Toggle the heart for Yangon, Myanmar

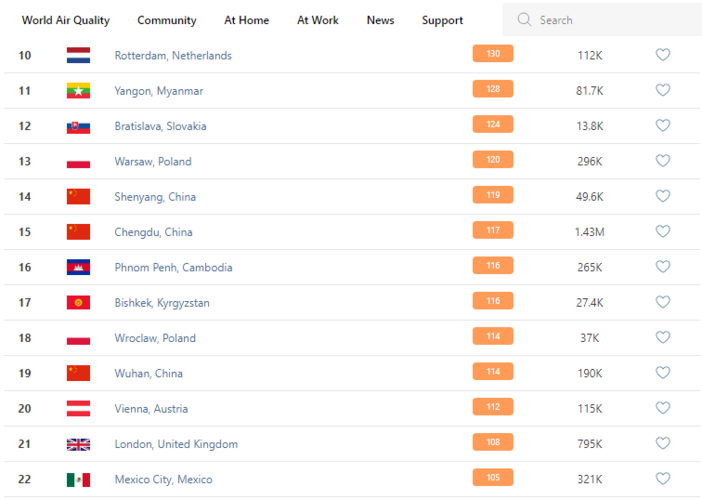pos(662,90)
